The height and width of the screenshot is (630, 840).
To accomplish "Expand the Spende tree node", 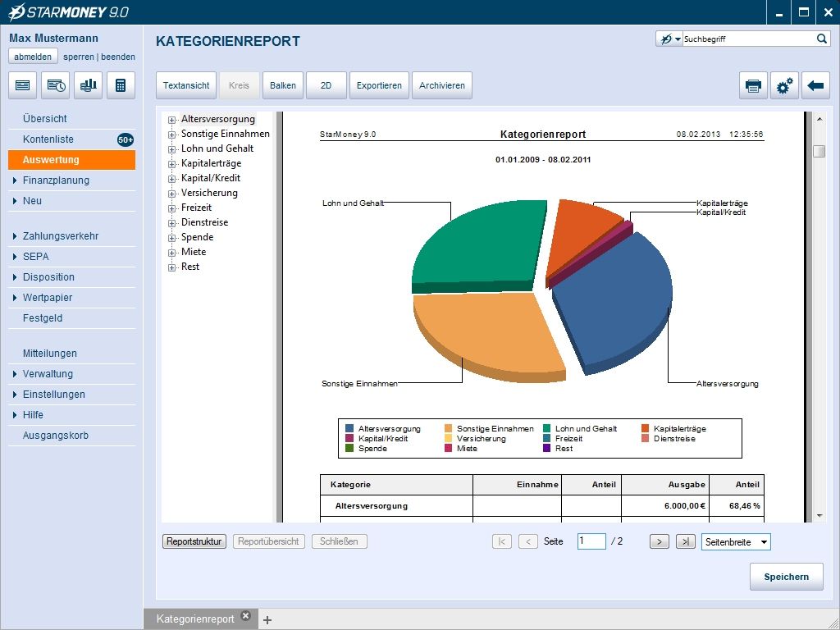I will [171, 238].
